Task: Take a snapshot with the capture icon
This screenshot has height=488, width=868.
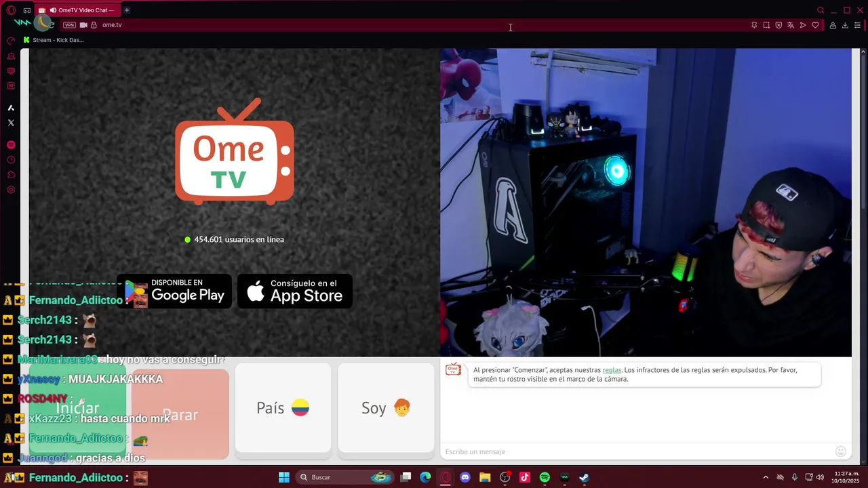Action: 766,25
